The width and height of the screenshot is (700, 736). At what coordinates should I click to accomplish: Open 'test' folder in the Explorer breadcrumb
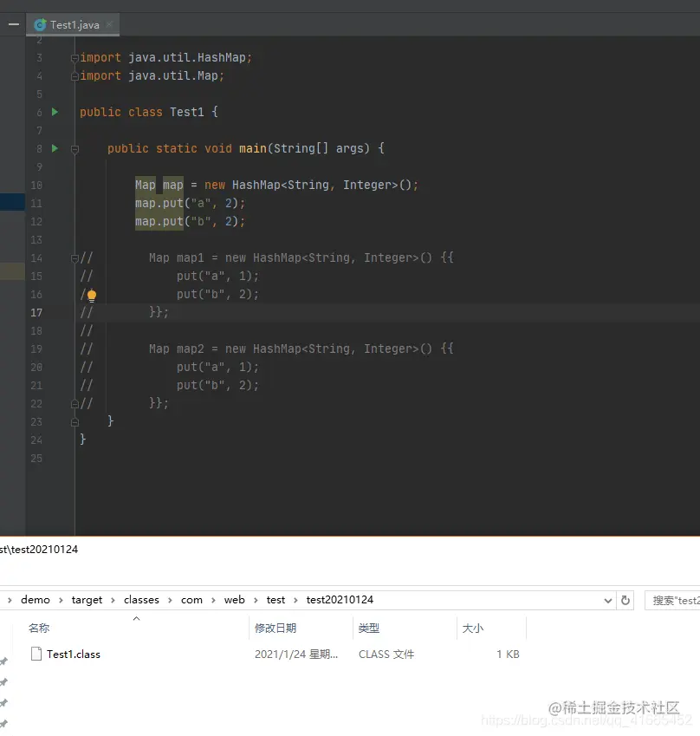click(x=275, y=600)
